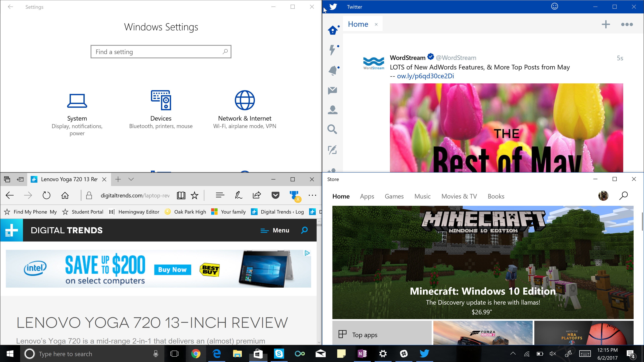Open Edge reading view book icon
The width and height of the screenshot is (644, 362).
coord(181,195)
